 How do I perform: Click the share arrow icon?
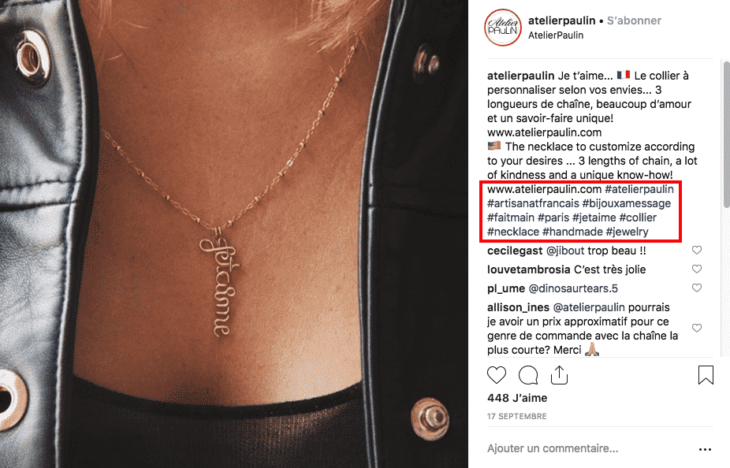[x=559, y=375]
